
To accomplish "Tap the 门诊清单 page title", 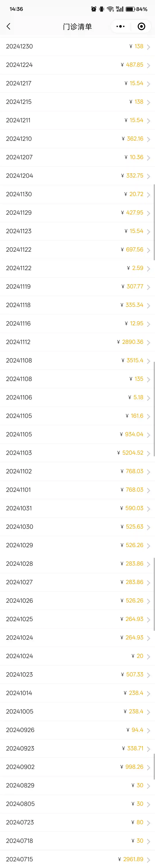I will tap(77, 27).
